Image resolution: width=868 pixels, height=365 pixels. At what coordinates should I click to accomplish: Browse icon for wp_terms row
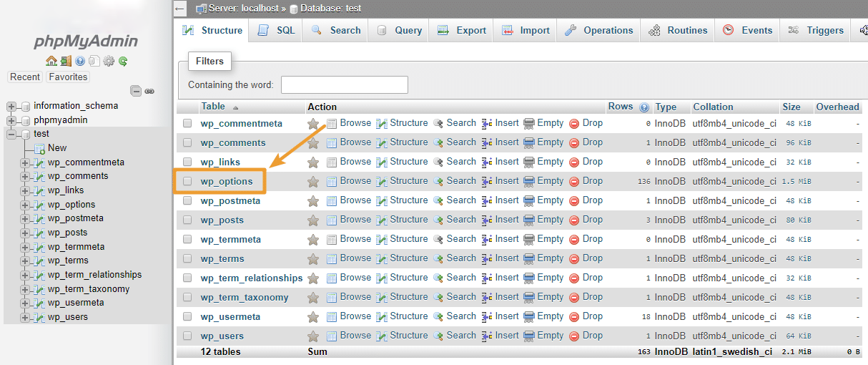332,258
